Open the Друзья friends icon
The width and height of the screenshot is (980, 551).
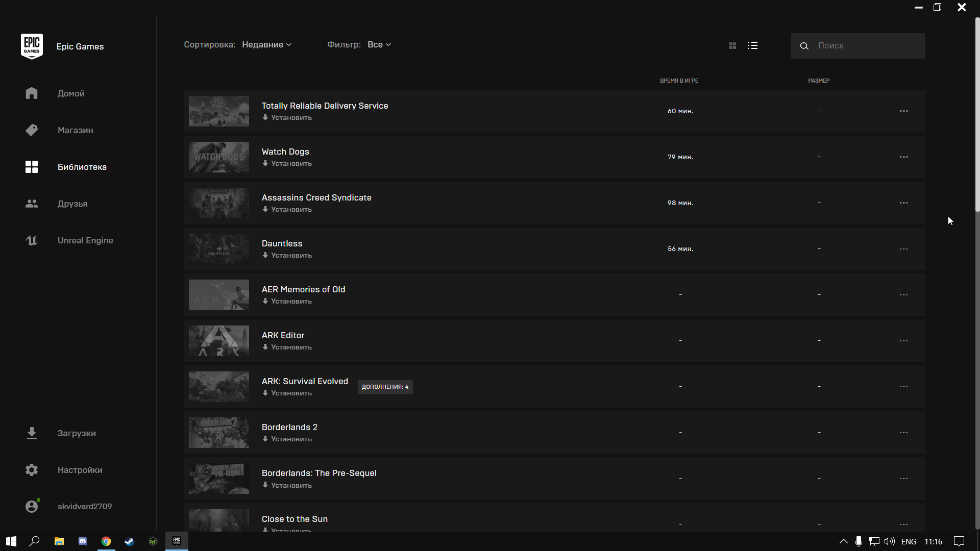(x=32, y=204)
